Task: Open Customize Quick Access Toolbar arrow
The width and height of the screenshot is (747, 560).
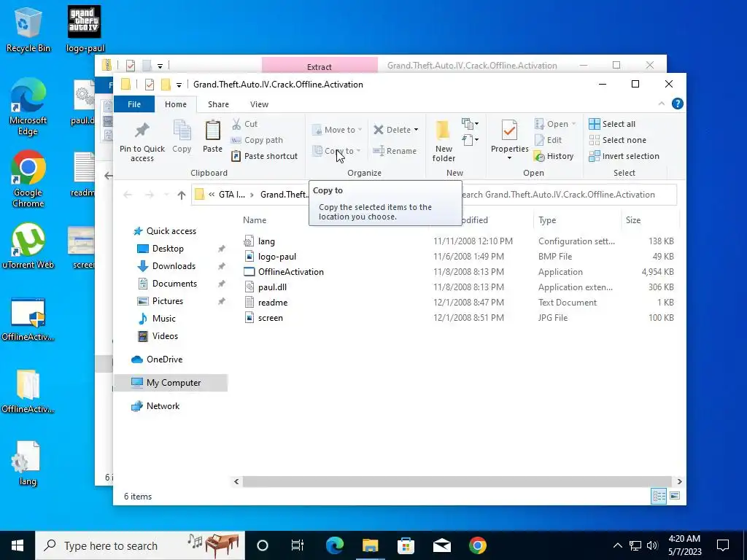Action: (x=179, y=85)
